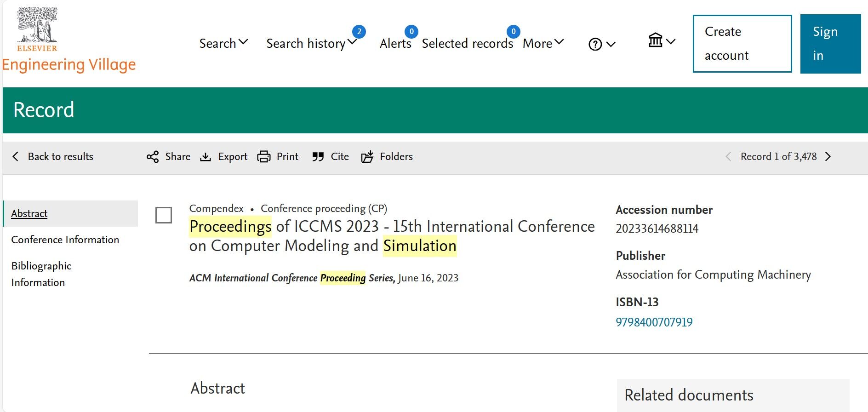
Task: Click the Selected records count badge
Action: (514, 32)
